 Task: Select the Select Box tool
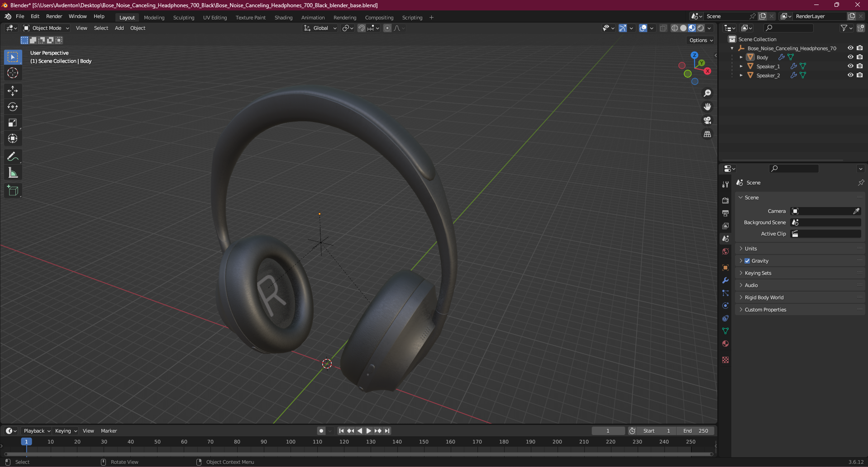[13, 57]
